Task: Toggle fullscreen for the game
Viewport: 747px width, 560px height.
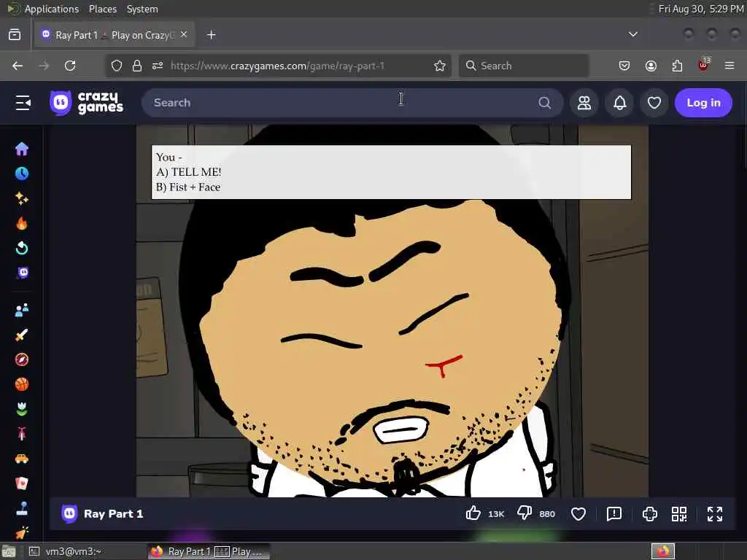Action: (x=715, y=514)
